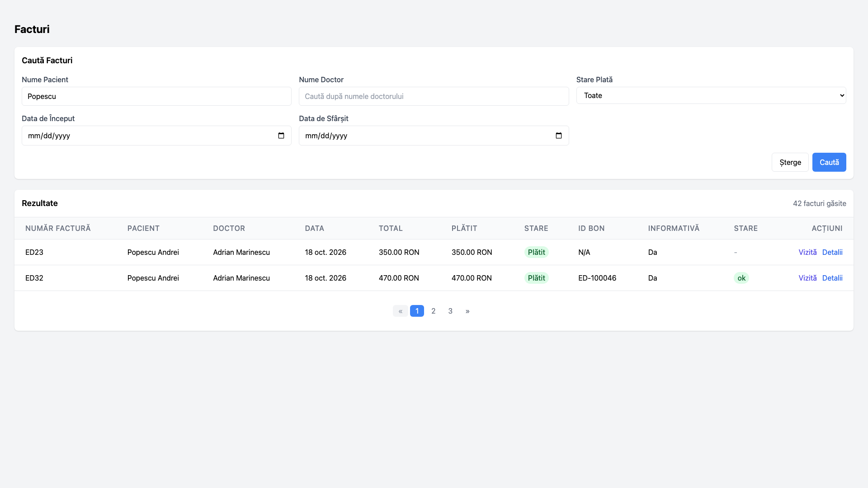868x488 pixels.
Task: Click the Plătit column header
Action: [464, 228]
